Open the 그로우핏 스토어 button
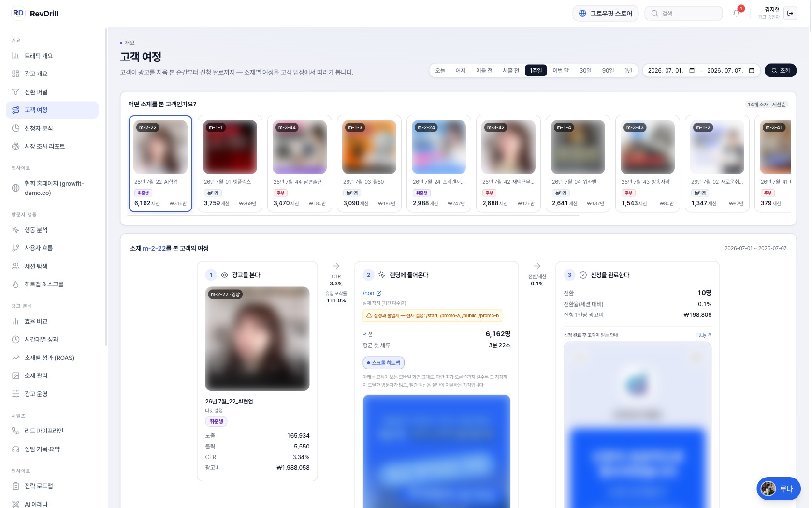 coord(606,13)
